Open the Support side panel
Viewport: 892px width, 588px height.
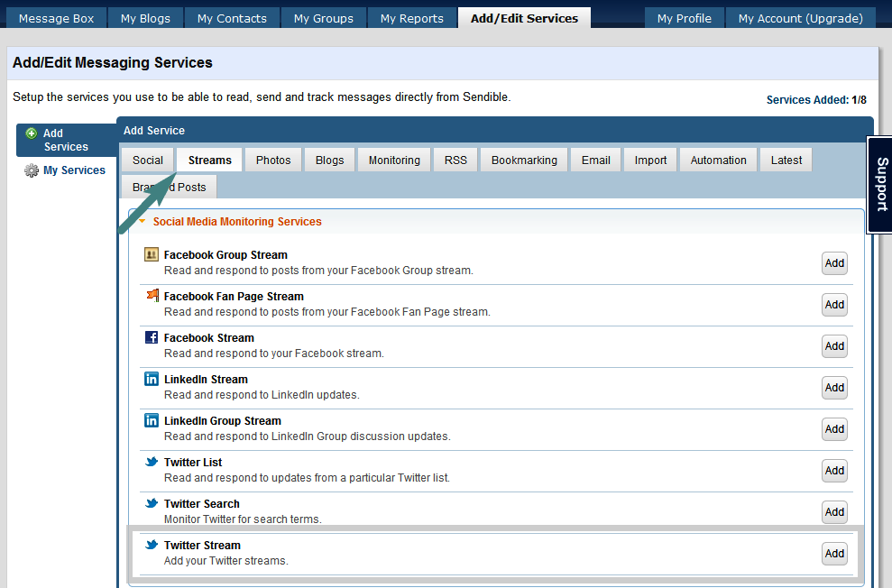coord(880,185)
